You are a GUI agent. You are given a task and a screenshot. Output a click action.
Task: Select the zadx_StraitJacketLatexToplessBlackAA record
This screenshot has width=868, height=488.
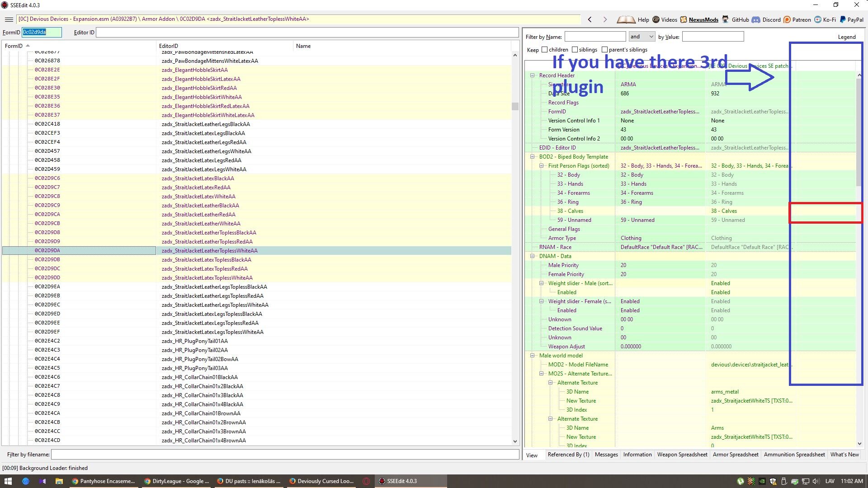point(206,260)
